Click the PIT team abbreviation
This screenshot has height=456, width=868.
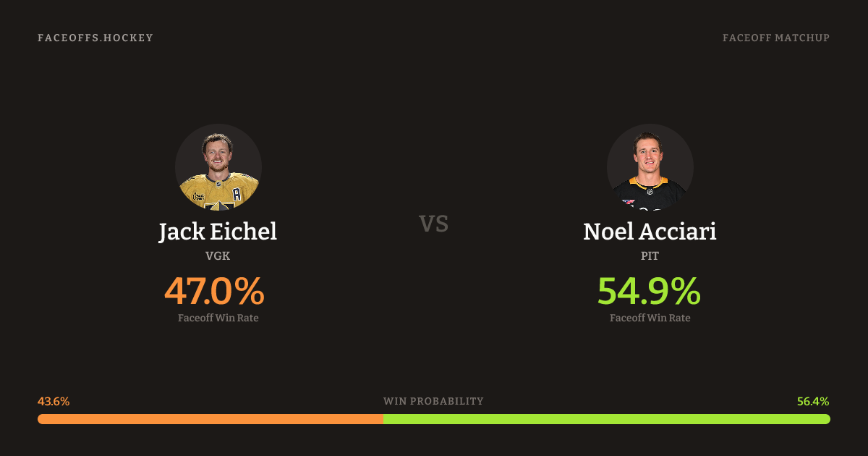pyautogui.click(x=650, y=256)
